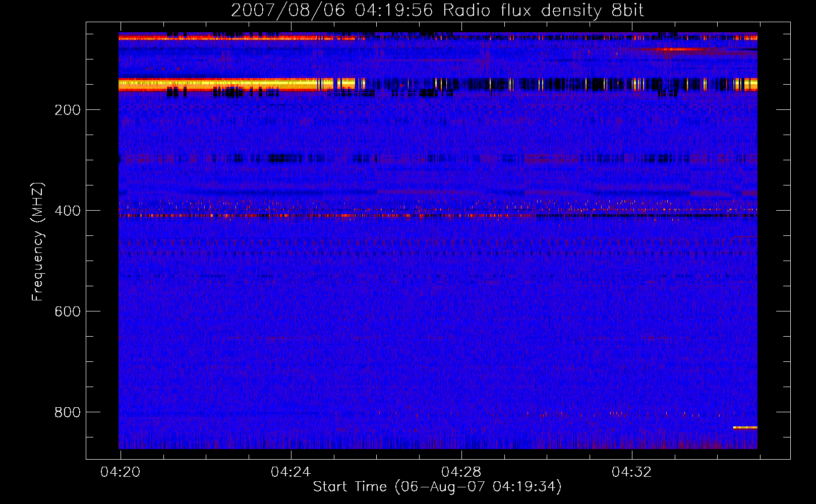Click the 800 frequency tick label
Screen dimensions: 816x504
(68, 412)
